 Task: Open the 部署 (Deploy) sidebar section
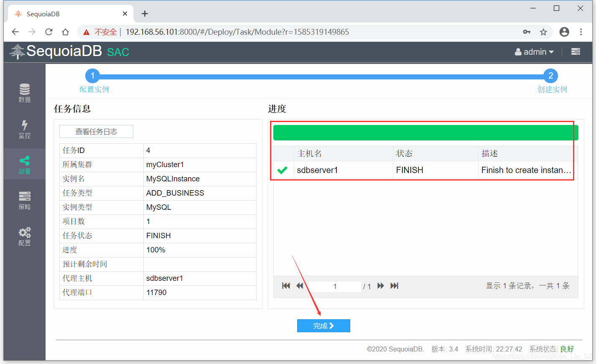click(x=24, y=165)
